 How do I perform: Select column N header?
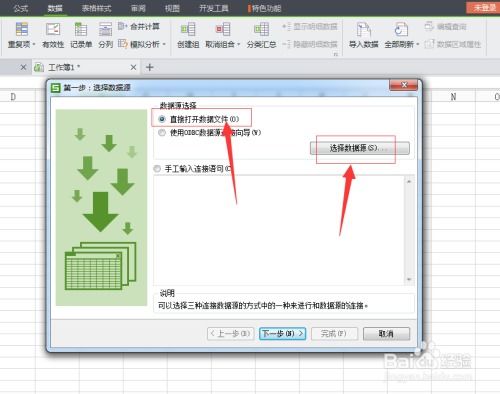453,97
